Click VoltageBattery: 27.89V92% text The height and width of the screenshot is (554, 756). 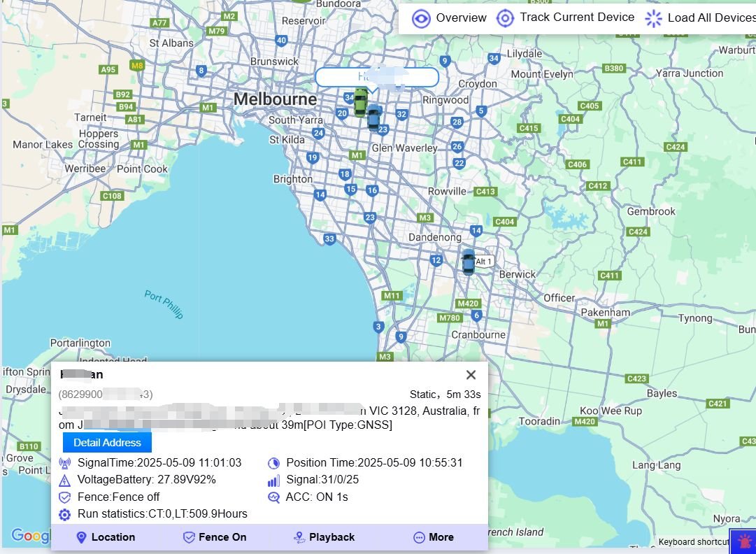(x=147, y=480)
